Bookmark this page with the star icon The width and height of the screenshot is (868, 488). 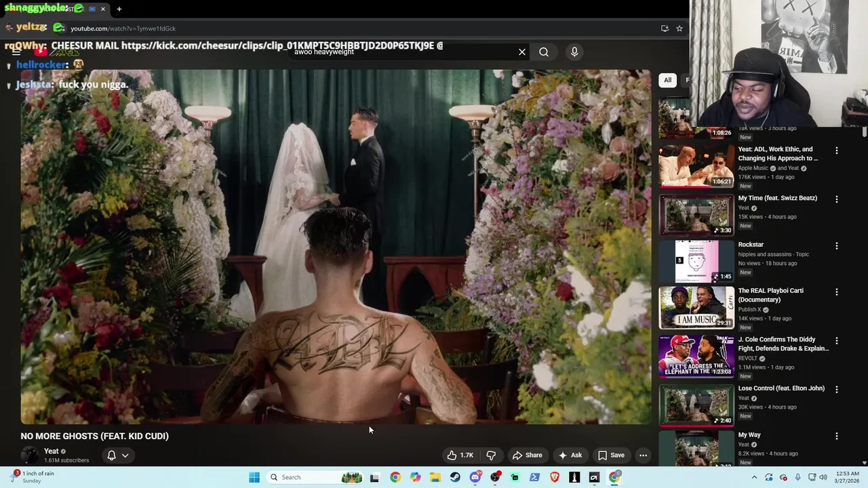tap(679, 28)
